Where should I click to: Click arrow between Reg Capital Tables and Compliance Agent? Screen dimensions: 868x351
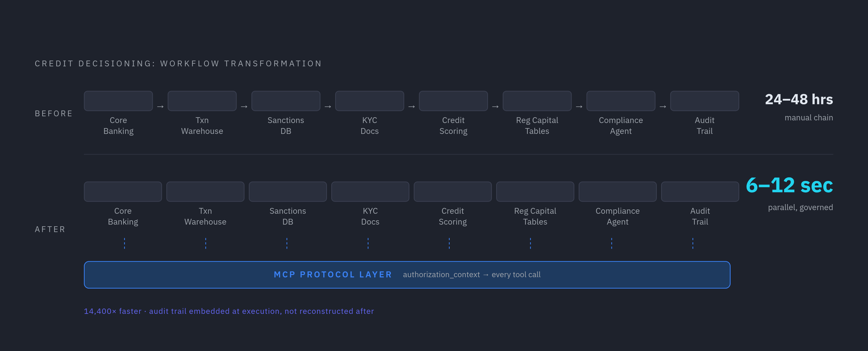(579, 107)
